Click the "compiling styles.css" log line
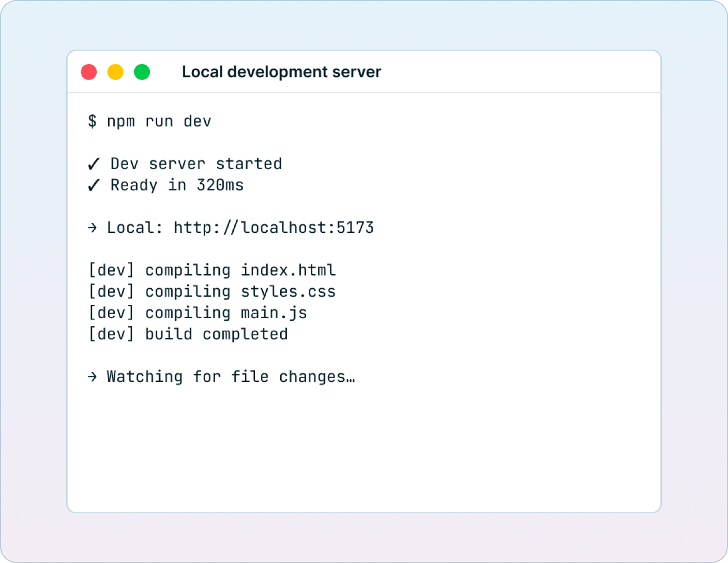728x563 pixels. click(240, 292)
